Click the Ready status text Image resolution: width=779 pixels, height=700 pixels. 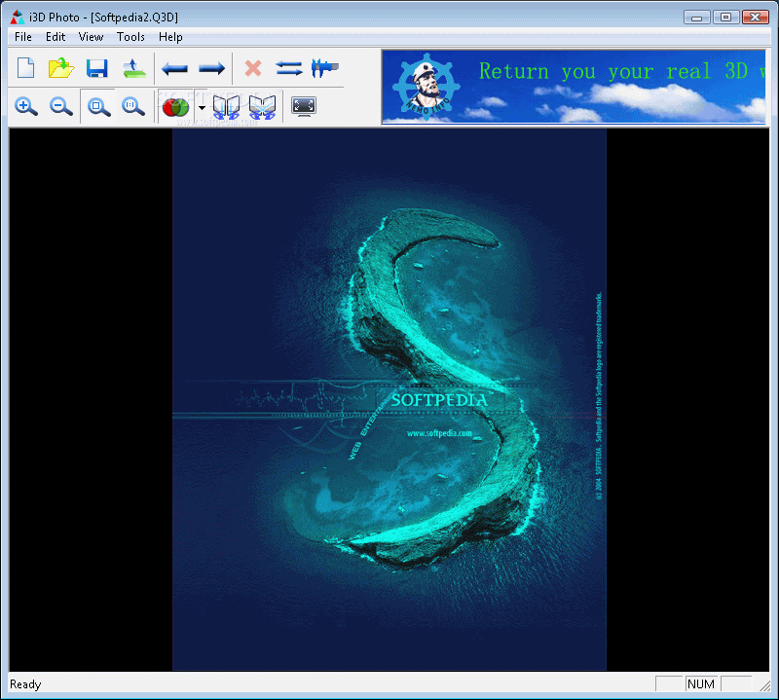(x=25, y=684)
